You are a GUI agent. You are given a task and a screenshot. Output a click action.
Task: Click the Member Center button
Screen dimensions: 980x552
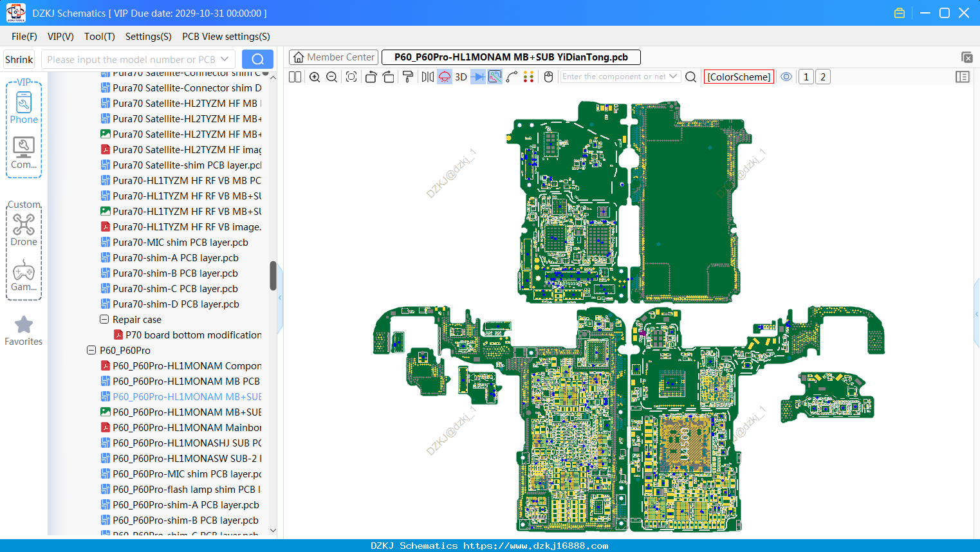(x=334, y=57)
